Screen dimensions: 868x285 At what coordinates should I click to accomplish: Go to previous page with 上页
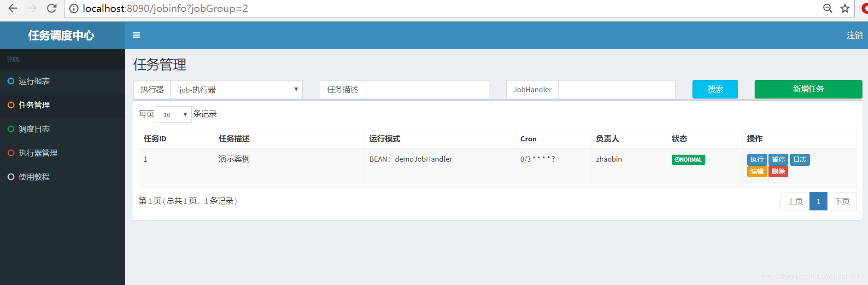[x=795, y=201]
